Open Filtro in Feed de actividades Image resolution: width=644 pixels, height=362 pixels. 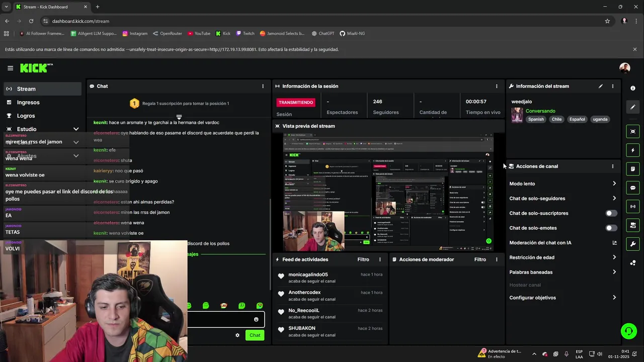click(363, 259)
